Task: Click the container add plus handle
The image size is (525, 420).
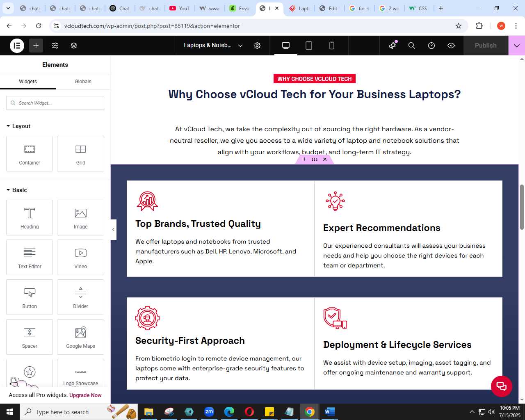Action: (304, 159)
